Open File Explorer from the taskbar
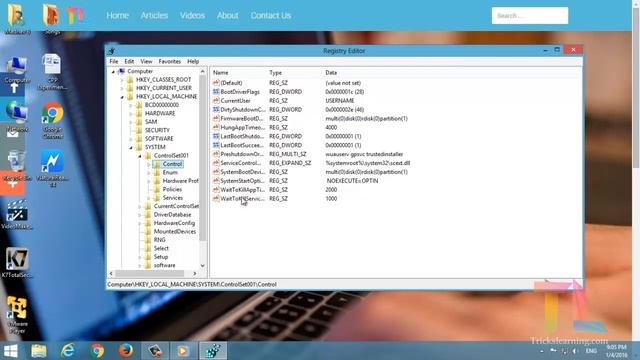The height and width of the screenshot is (360, 640). coord(39,351)
